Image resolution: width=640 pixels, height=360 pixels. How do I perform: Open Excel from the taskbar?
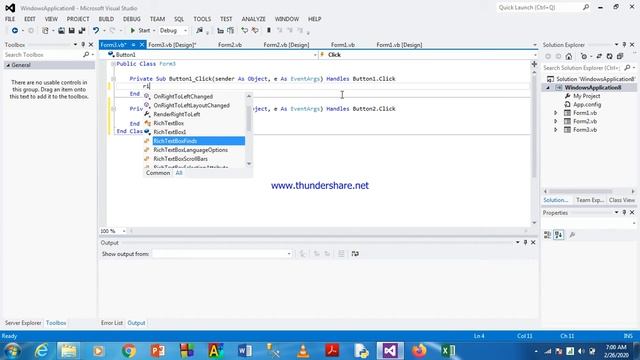(x=448, y=351)
